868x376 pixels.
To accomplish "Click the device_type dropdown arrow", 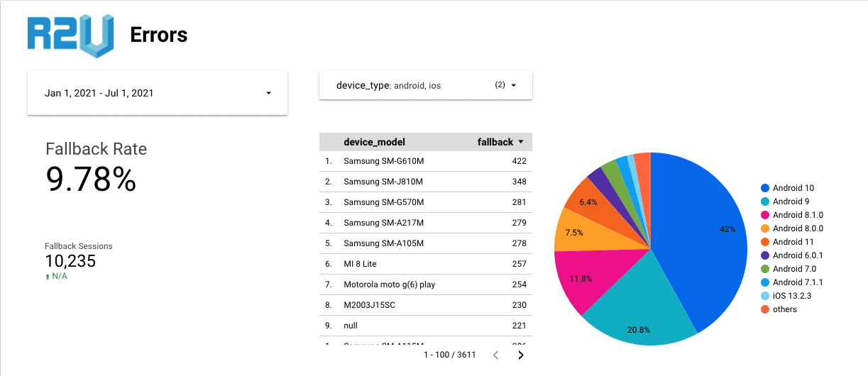I will pos(513,85).
